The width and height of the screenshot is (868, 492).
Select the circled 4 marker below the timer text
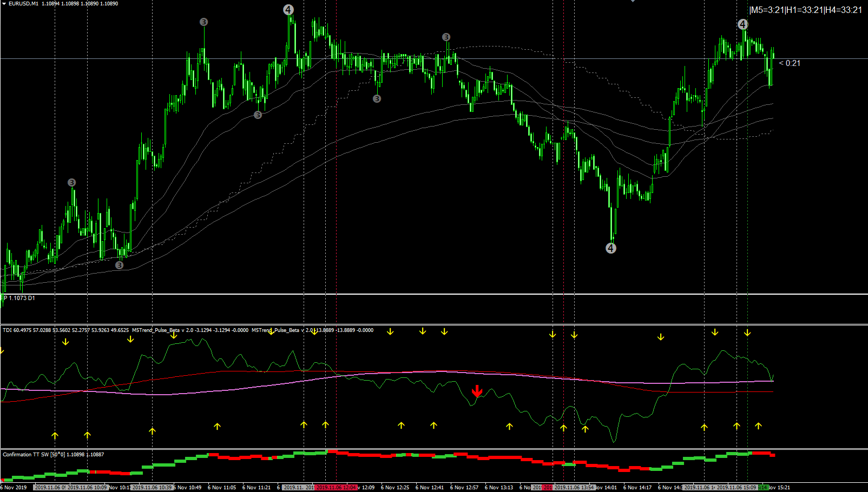(743, 24)
